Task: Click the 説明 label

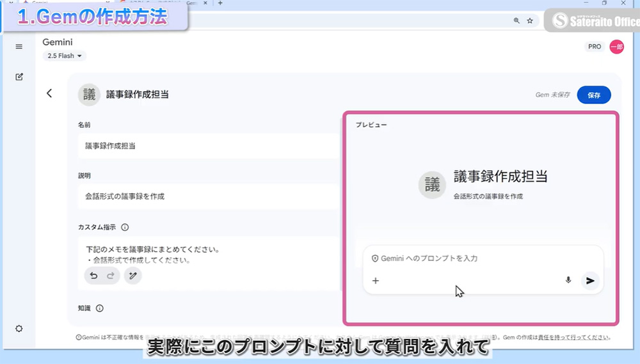Action: [84, 175]
